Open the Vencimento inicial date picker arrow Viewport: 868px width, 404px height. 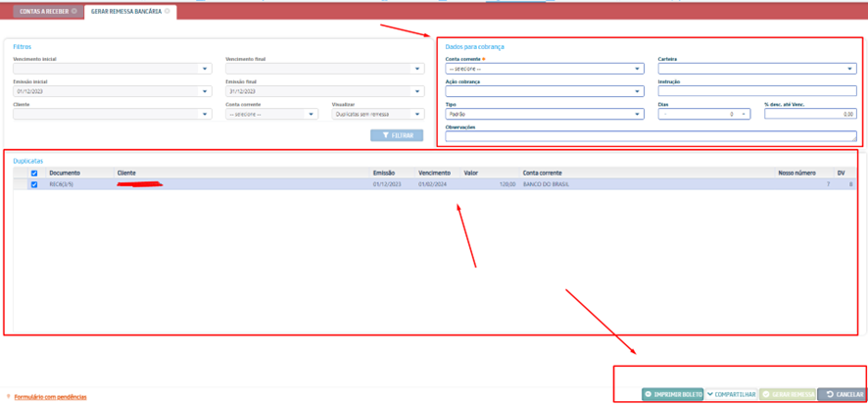pos(205,69)
